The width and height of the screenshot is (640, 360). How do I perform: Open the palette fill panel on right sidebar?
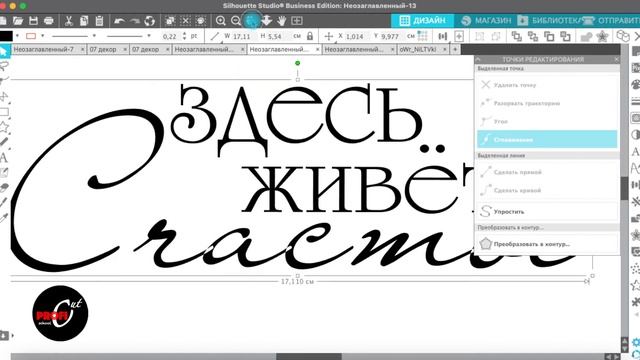pyautogui.click(x=636, y=84)
